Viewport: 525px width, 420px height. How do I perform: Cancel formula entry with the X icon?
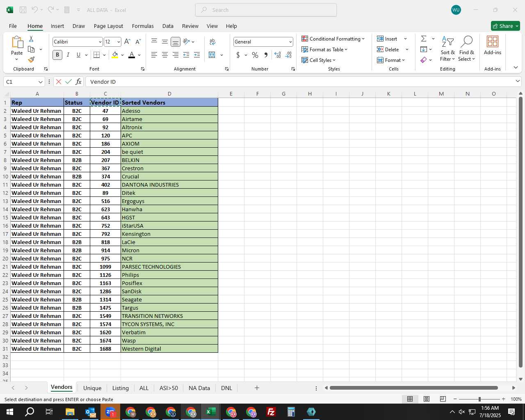click(x=59, y=82)
